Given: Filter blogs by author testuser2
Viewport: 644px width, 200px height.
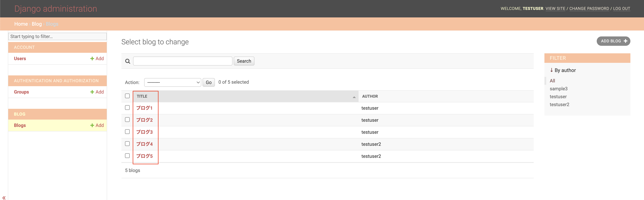Looking at the screenshot, I should click(559, 104).
